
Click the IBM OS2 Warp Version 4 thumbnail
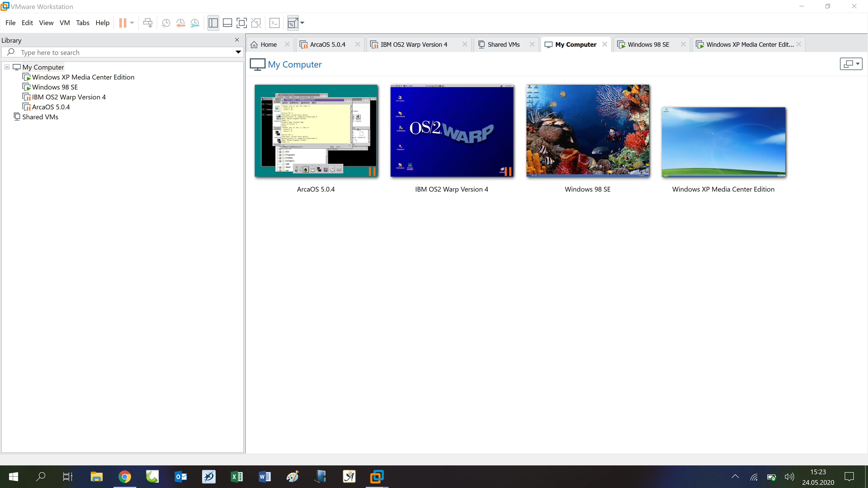(x=452, y=131)
